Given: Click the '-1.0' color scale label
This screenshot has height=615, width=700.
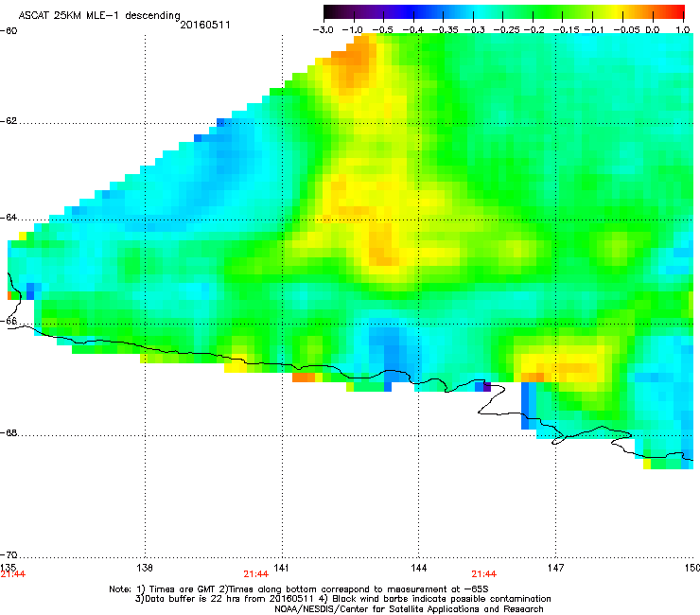Looking at the screenshot, I should click(x=352, y=30).
